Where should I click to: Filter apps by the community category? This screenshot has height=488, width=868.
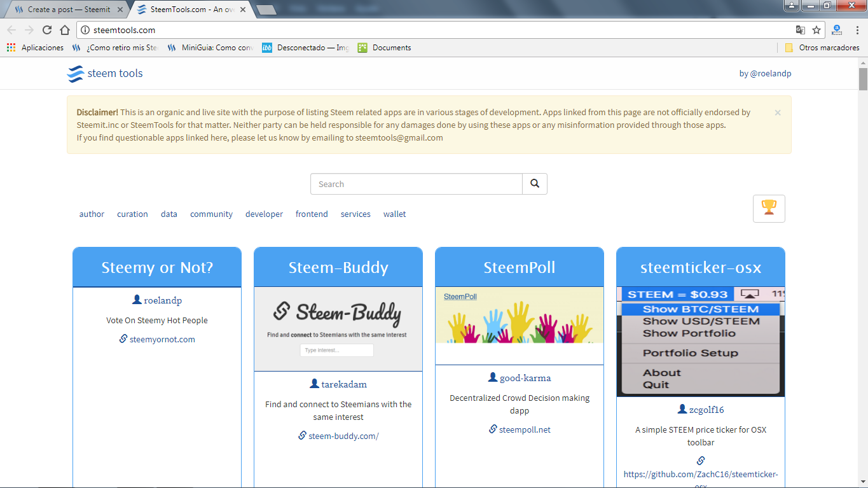211,214
